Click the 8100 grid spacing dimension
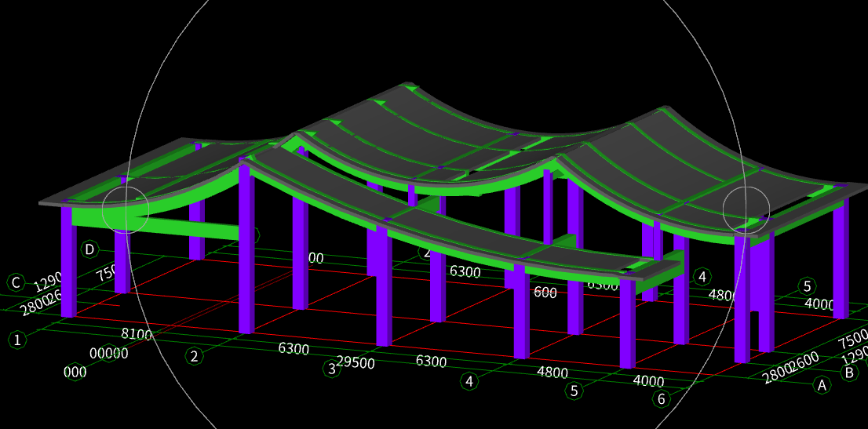 (137, 334)
